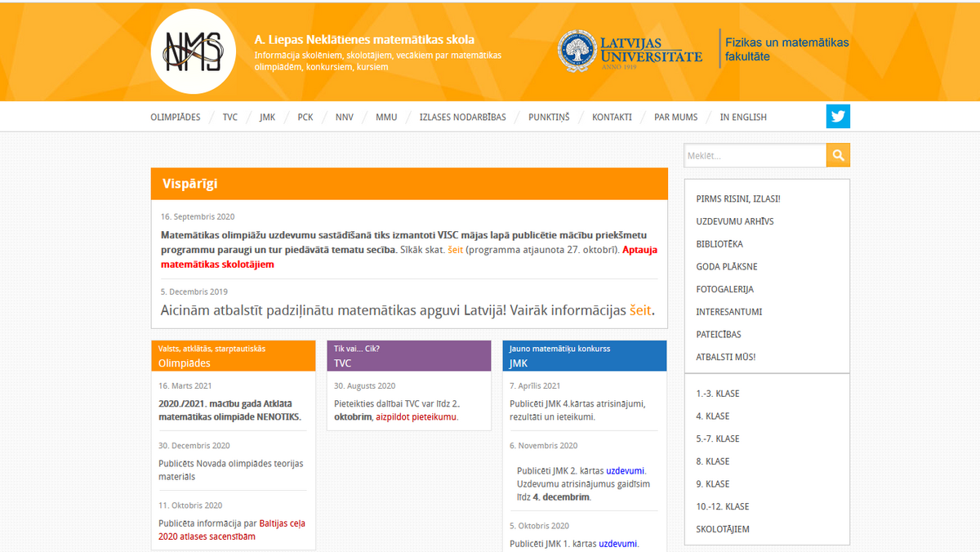Viewport: 980px width, 552px height.
Task: Open ATBALSTI MŪS! in sidebar
Action: coord(726,357)
